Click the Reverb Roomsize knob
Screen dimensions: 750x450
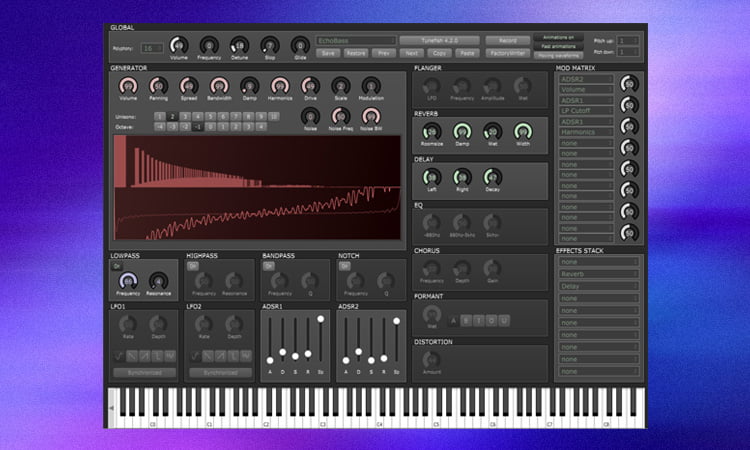click(x=432, y=132)
